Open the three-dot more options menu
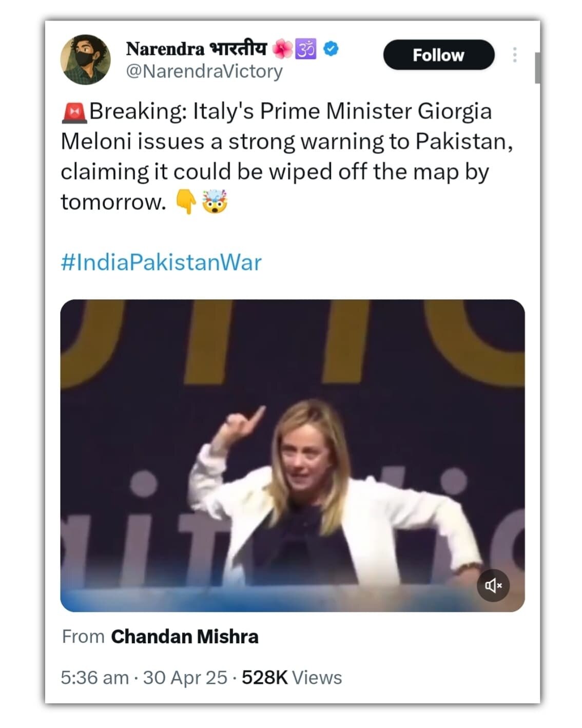The height and width of the screenshot is (728, 582). point(514,55)
